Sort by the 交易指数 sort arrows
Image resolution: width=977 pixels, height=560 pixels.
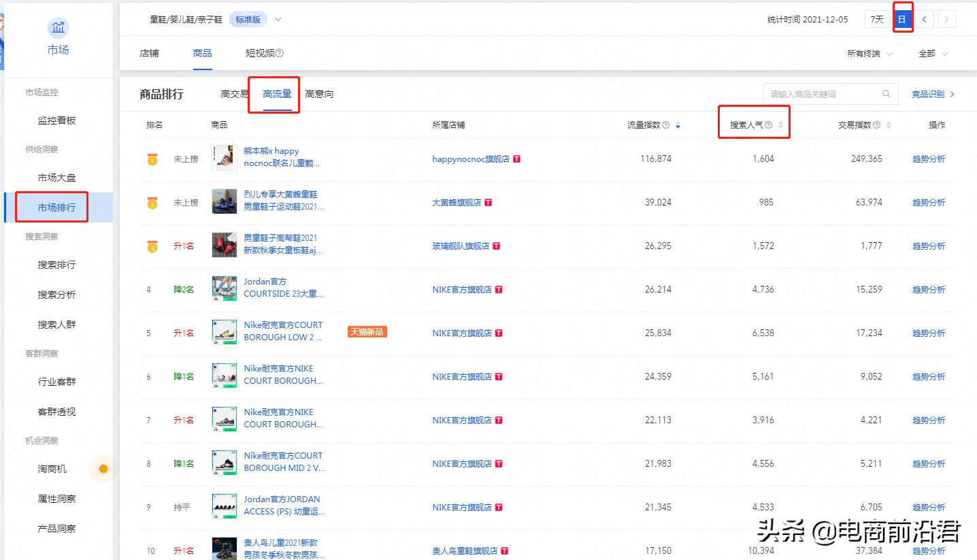coord(889,125)
